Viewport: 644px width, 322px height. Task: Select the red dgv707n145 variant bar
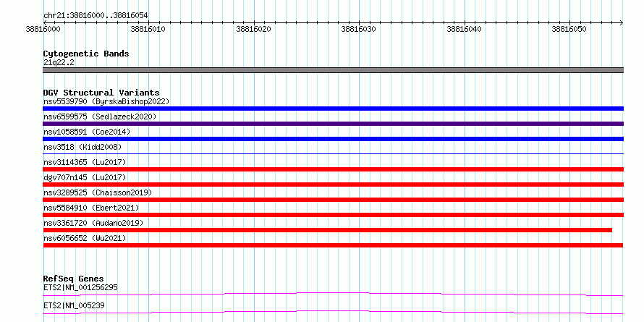[333, 185]
